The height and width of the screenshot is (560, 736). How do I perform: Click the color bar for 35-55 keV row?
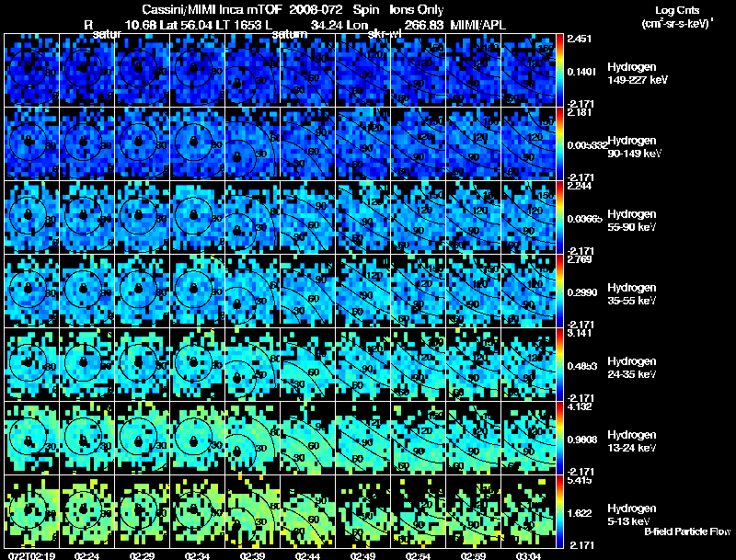pos(559,291)
